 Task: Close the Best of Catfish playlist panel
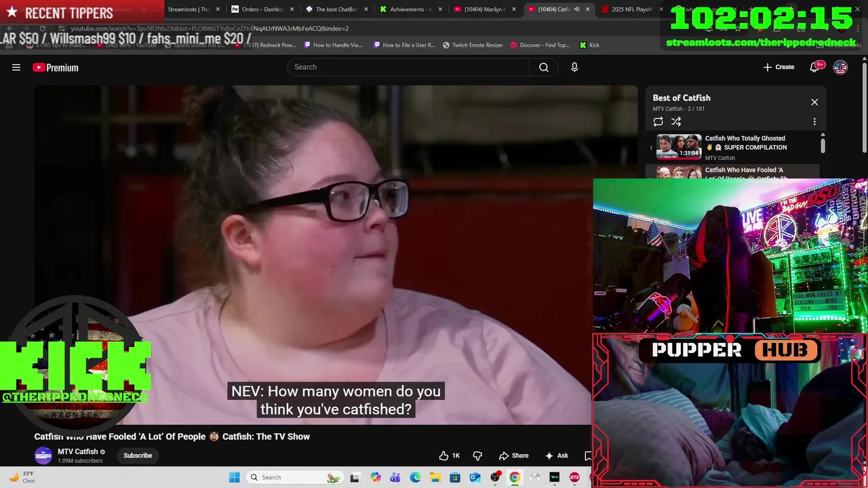(x=814, y=102)
